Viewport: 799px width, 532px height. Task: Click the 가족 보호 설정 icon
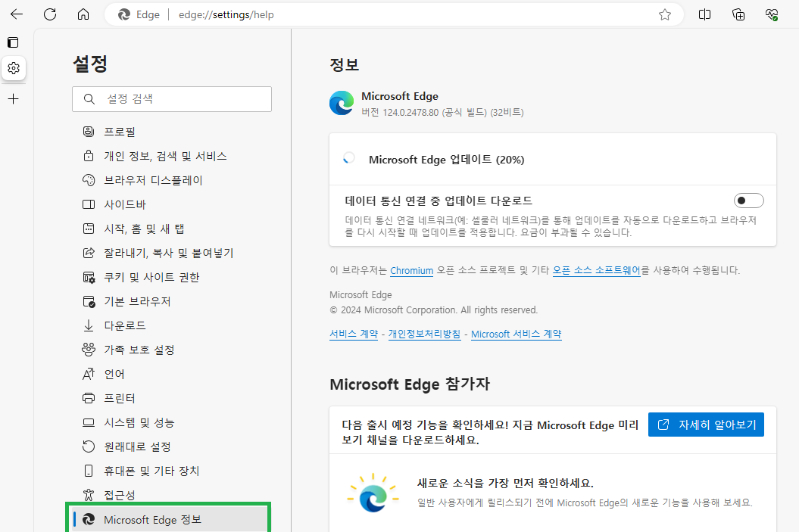click(89, 349)
